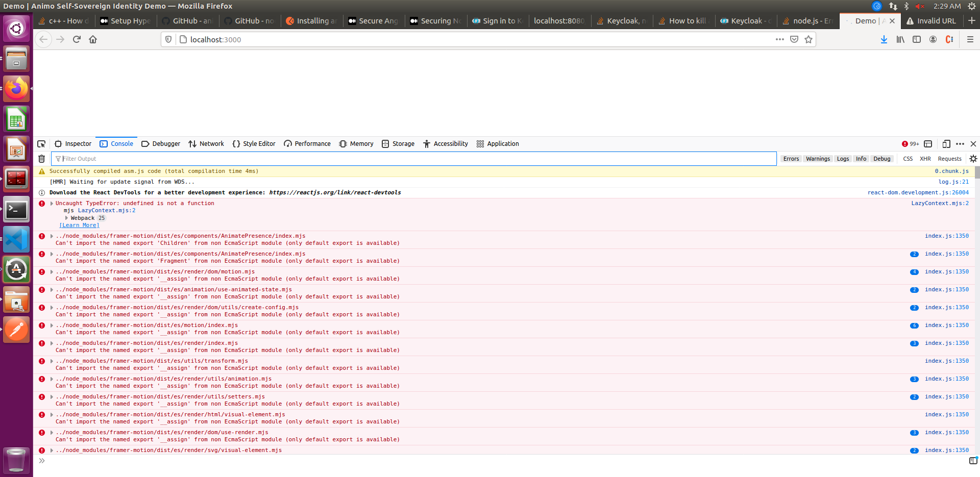Clear the console output with trash icon
This screenshot has width=980, height=477.
(x=41, y=159)
